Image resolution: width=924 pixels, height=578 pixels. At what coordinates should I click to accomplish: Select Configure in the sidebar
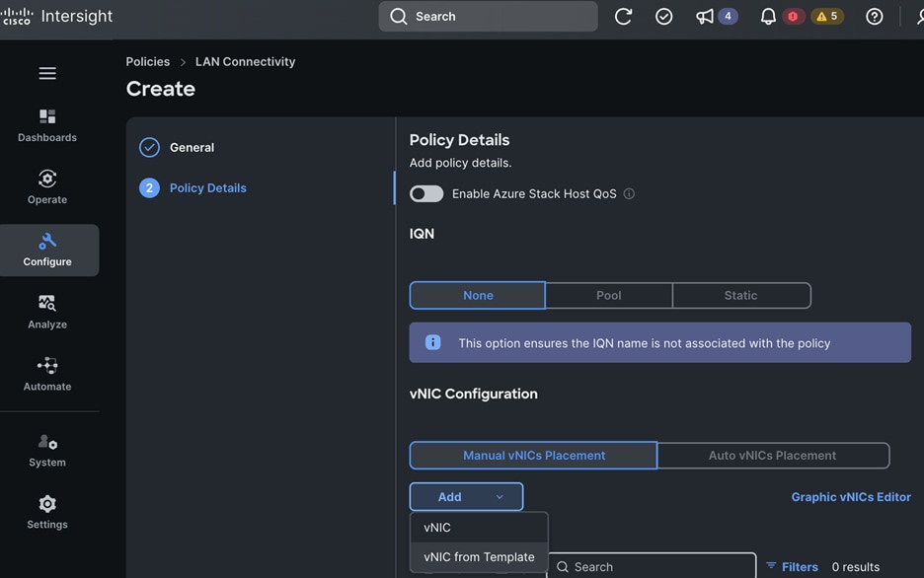[x=47, y=250]
